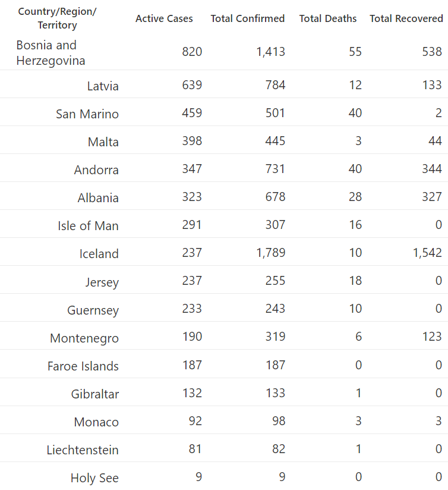Click the Total Recovered column header

(406, 19)
